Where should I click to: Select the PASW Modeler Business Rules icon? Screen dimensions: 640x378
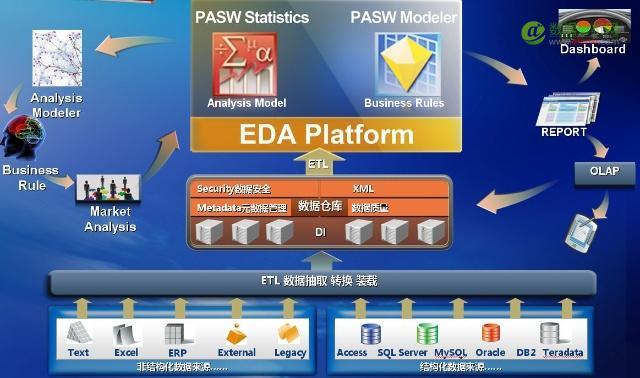[x=408, y=64]
